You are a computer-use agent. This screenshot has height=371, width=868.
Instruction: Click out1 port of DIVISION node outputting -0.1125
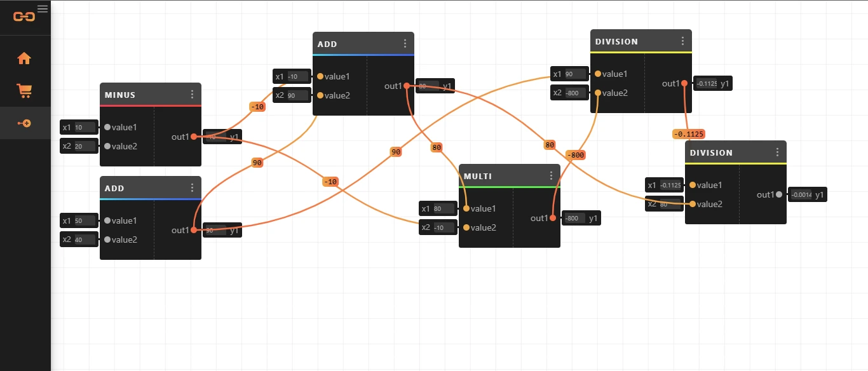(x=684, y=83)
